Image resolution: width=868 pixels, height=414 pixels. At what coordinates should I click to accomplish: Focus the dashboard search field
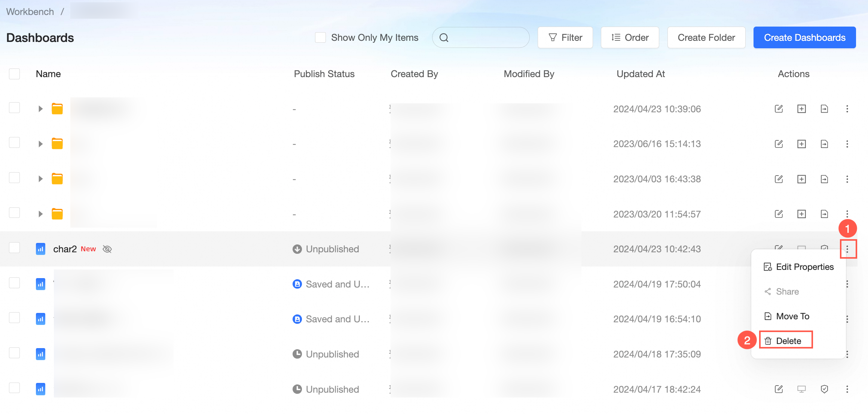pos(486,37)
